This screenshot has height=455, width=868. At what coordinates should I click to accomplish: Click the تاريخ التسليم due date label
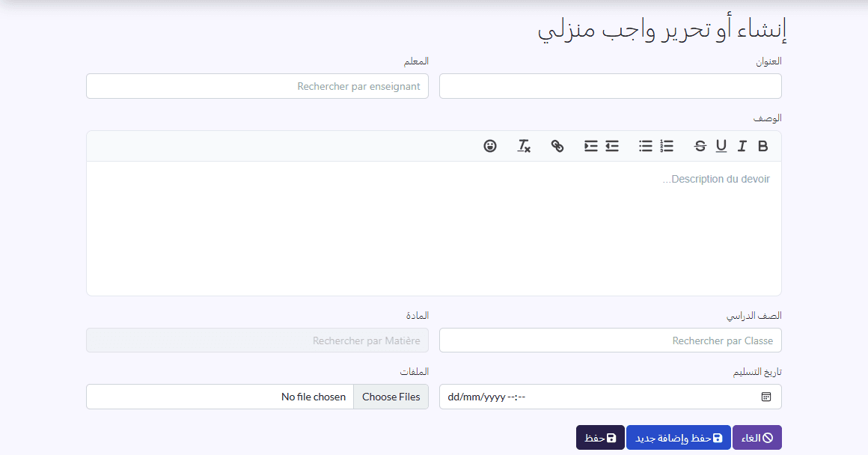pos(757,372)
